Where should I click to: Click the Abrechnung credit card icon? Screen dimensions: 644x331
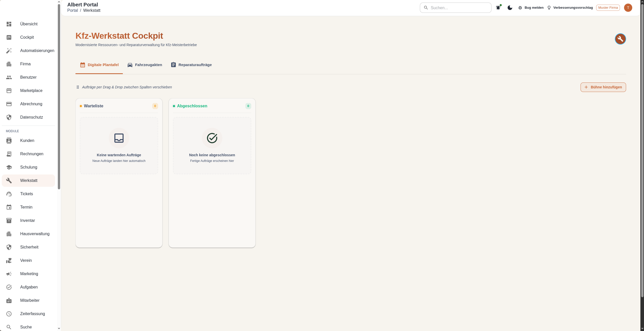(9, 104)
